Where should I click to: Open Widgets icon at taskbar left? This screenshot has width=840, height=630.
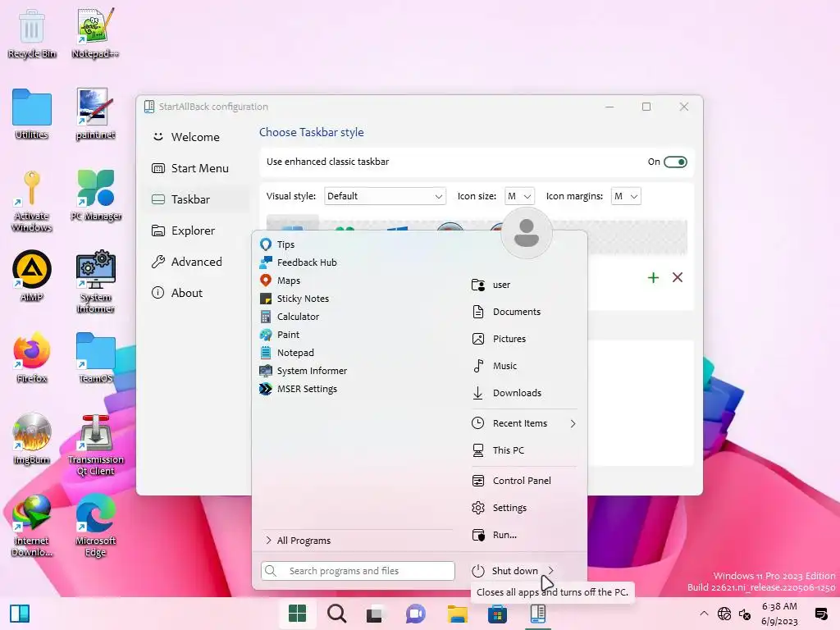click(x=20, y=614)
